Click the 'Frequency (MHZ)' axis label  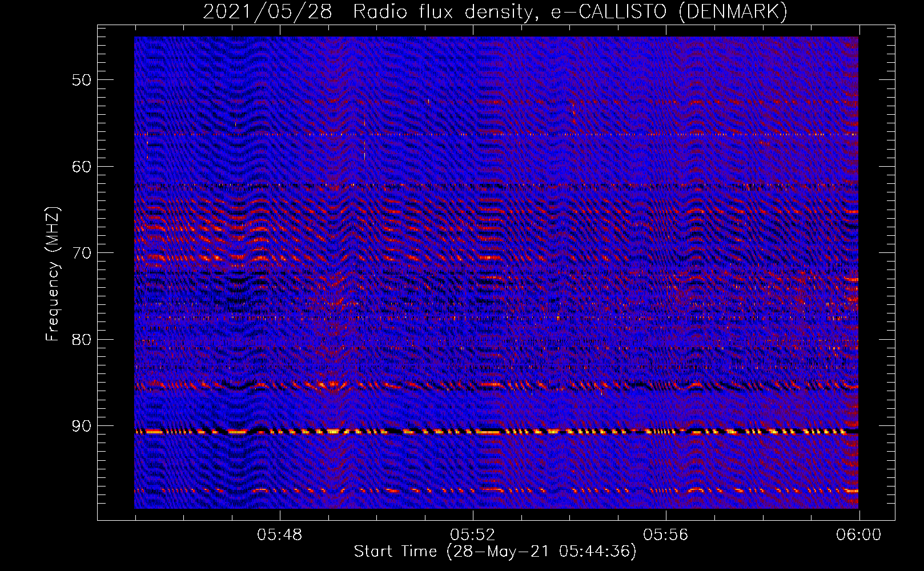point(53,274)
